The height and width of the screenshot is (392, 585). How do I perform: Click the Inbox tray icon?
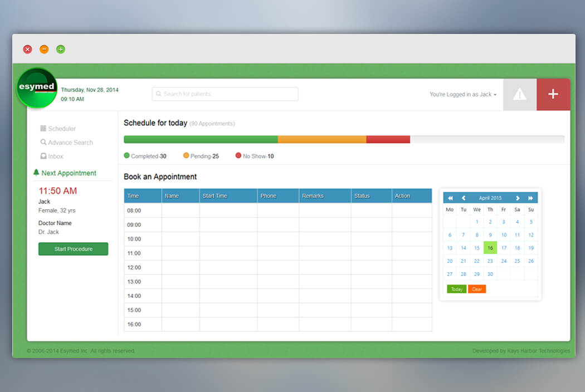(43, 156)
